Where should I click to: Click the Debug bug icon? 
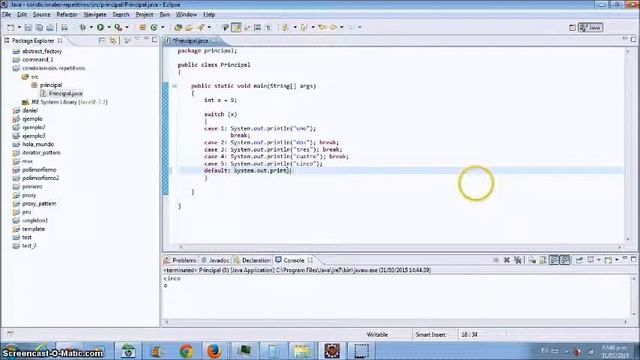point(83,27)
